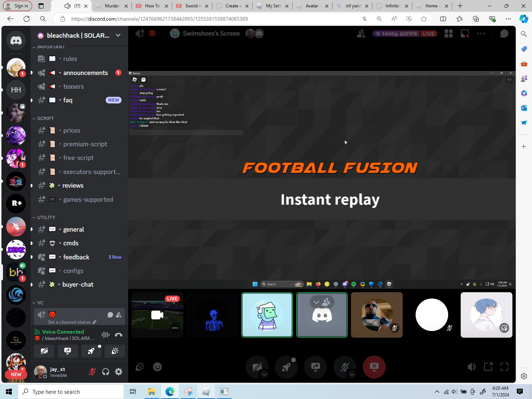This screenshot has height=399, width=532.
Task: Open chat for the voice channel
Action: tap(110, 315)
